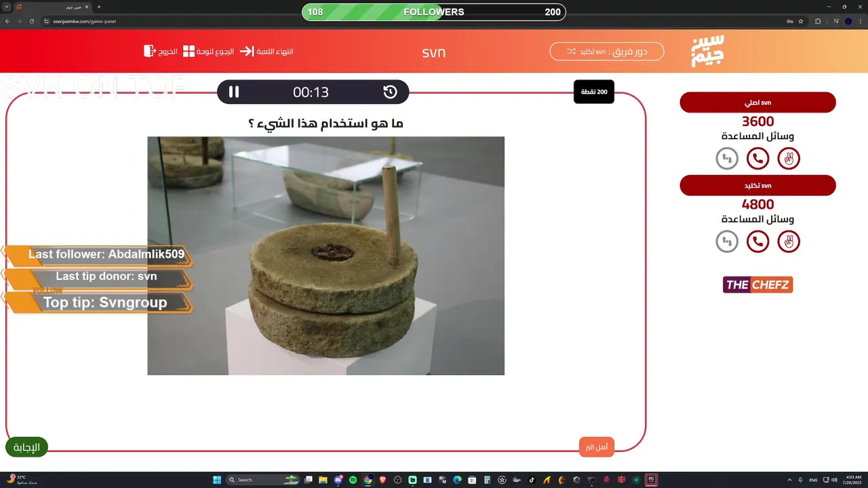Open Discord from taskbar
Image resolution: width=868 pixels, height=488 pixels.
point(338,480)
